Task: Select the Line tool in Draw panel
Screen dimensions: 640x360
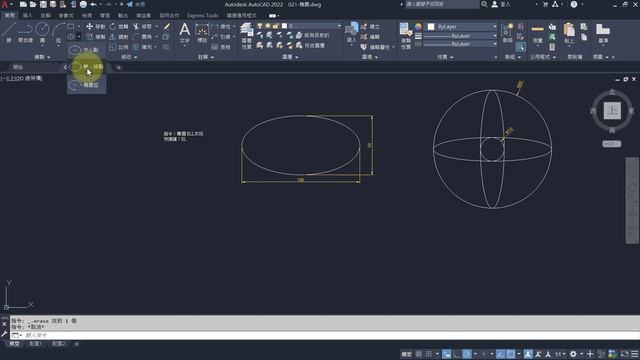Action: point(9,33)
